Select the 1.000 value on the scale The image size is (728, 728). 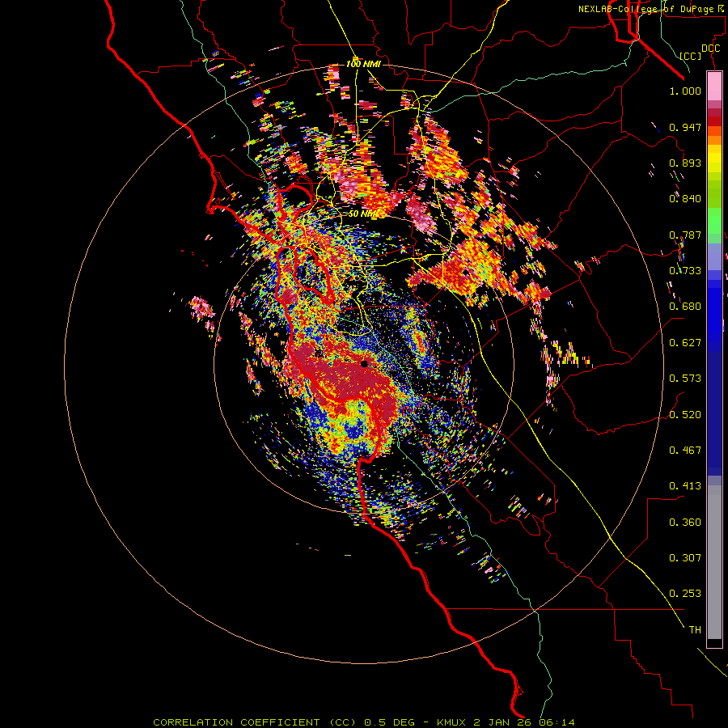pyautogui.click(x=685, y=91)
